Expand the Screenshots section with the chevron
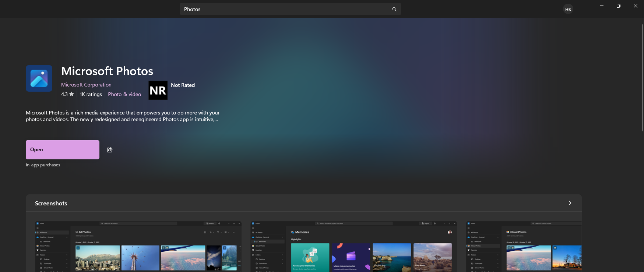This screenshot has width=644, height=272. pyautogui.click(x=570, y=203)
